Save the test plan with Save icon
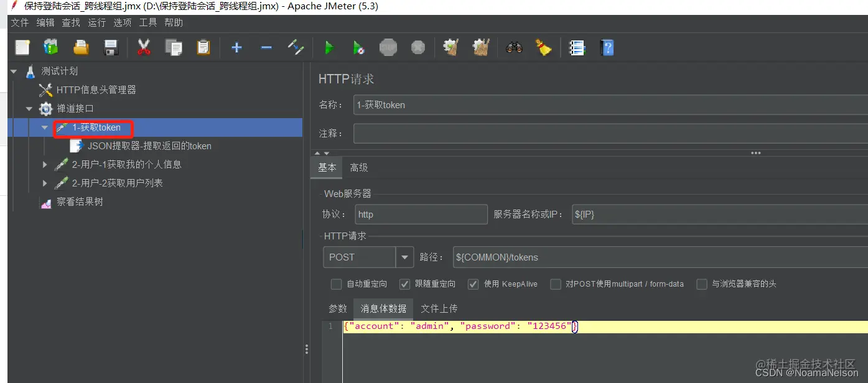868x383 pixels. click(111, 47)
